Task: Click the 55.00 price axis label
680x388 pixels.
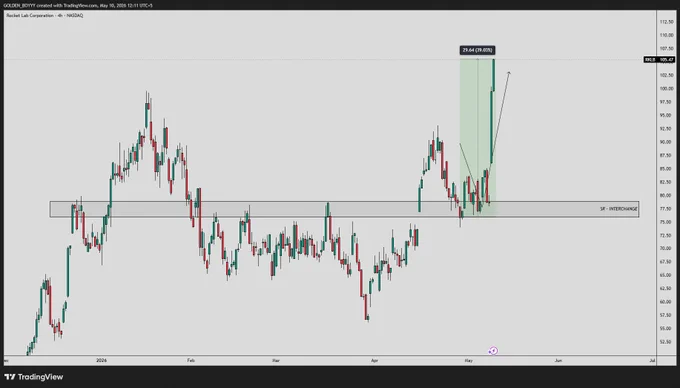Action: coord(666,329)
